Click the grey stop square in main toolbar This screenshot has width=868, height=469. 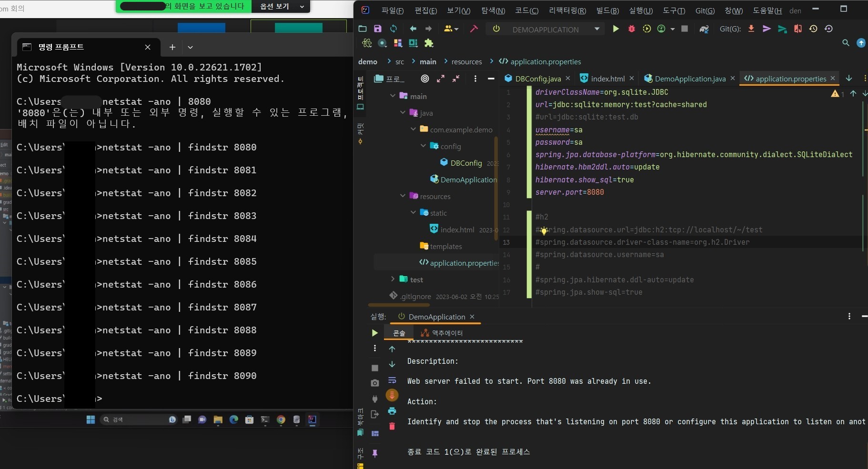pos(685,29)
